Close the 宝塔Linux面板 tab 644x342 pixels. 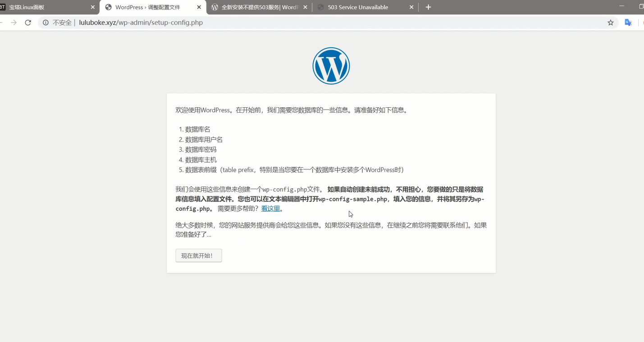tap(93, 7)
